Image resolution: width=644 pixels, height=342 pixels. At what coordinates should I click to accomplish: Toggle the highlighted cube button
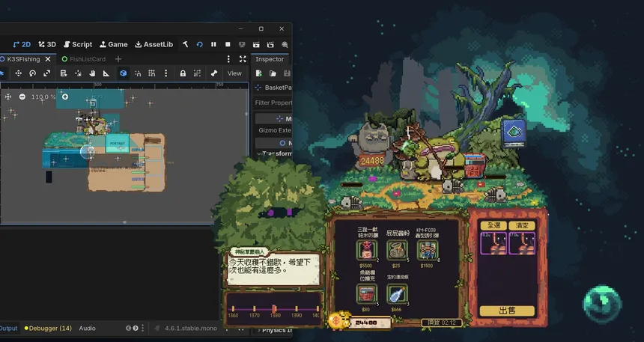pos(124,73)
